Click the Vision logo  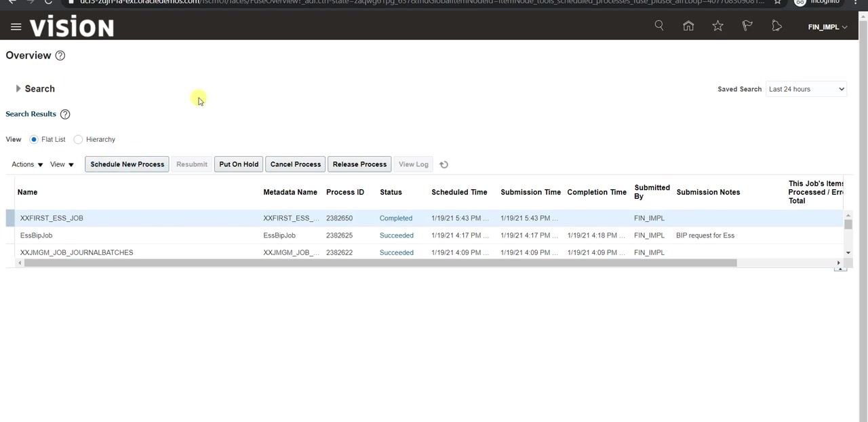point(71,27)
